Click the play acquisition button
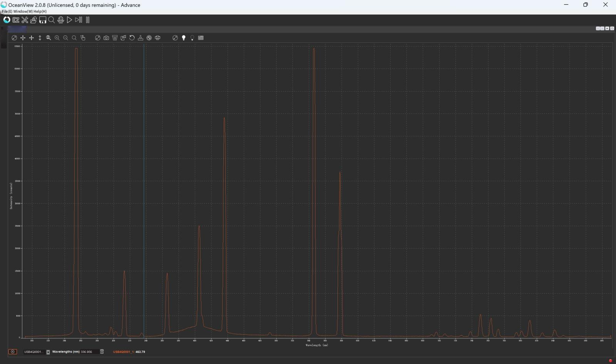 pos(69,20)
